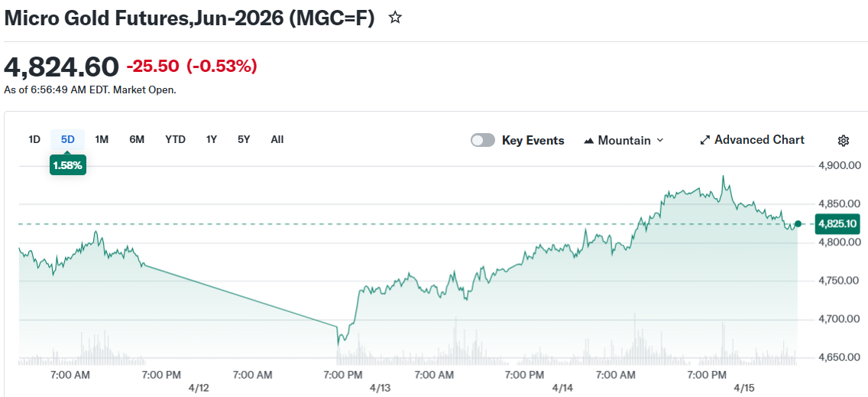Open chart settings gear icon
Viewport: 868px width, 397px height.
click(x=843, y=141)
